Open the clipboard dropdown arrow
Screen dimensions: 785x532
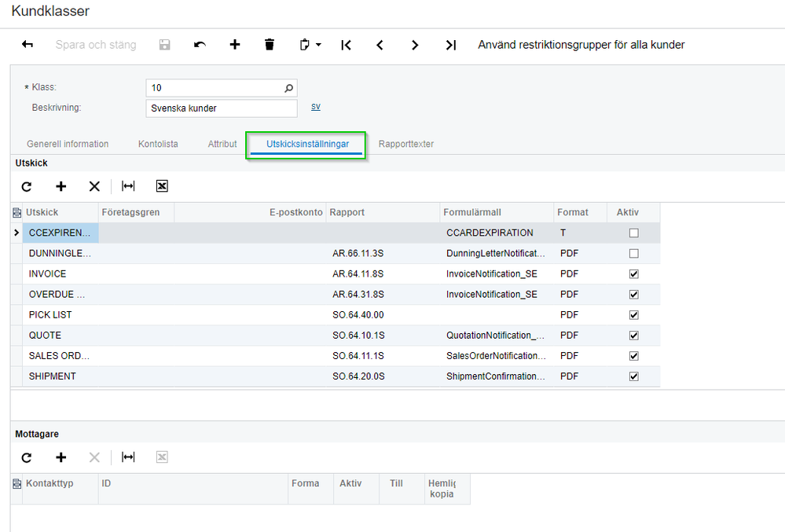pyautogui.click(x=318, y=45)
